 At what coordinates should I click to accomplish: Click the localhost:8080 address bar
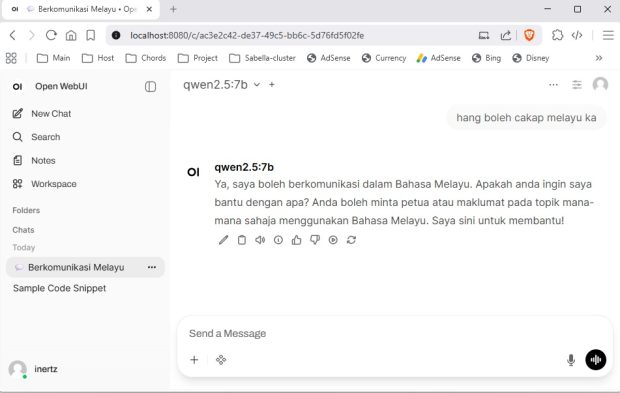pyautogui.click(x=247, y=36)
